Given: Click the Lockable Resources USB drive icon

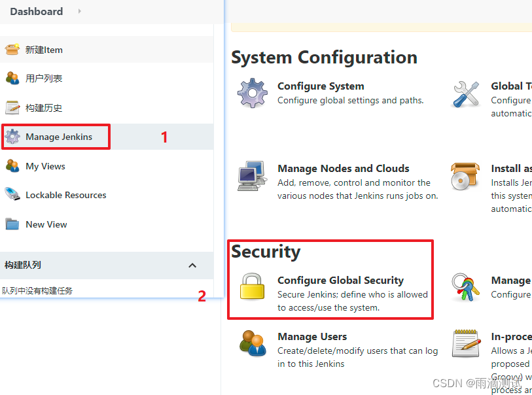Looking at the screenshot, I should [12, 194].
